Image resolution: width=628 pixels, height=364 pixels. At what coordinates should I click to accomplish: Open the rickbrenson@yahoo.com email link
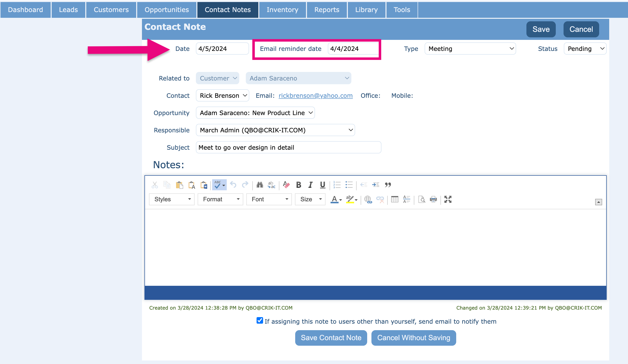[x=316, y=96]
